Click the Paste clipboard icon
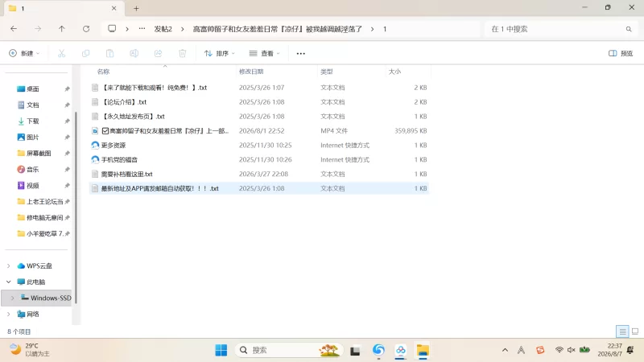 [109, 53]
